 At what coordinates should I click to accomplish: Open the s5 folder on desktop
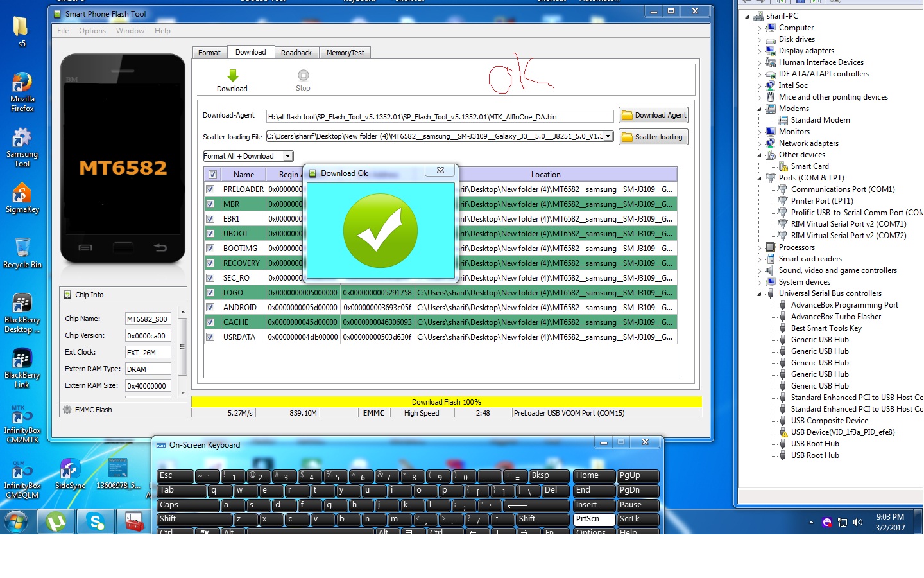tap(21, 31)
